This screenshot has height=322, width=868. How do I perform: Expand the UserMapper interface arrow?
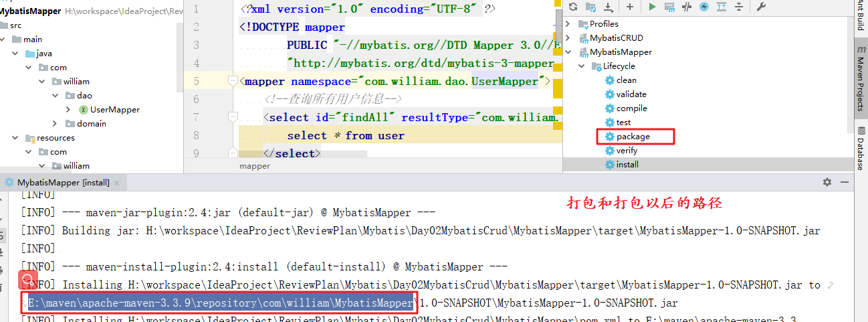pyautogui.click(x=69, y=110)
